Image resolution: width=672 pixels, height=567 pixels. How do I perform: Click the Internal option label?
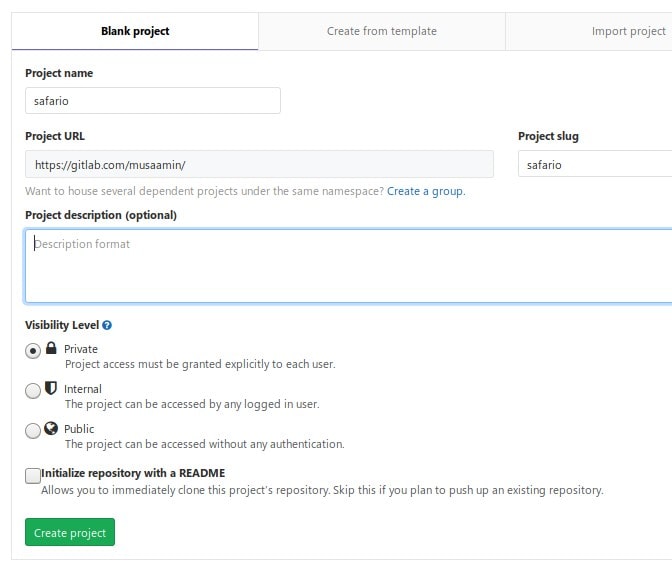pyautogui.click(x=83, y=389)
